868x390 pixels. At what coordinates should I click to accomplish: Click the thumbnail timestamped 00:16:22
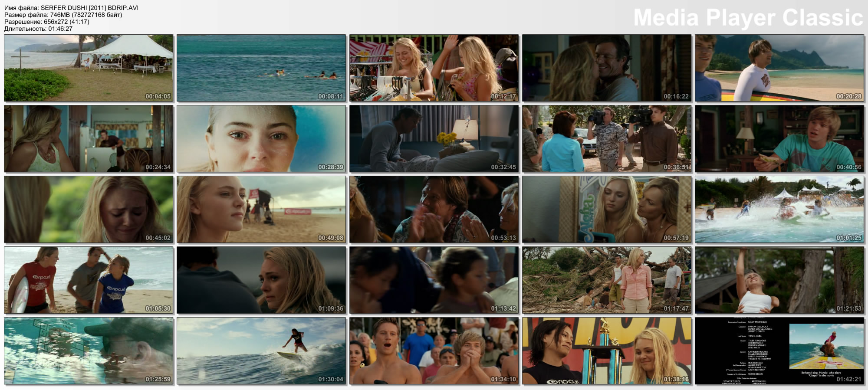click(x=607, y=68)
